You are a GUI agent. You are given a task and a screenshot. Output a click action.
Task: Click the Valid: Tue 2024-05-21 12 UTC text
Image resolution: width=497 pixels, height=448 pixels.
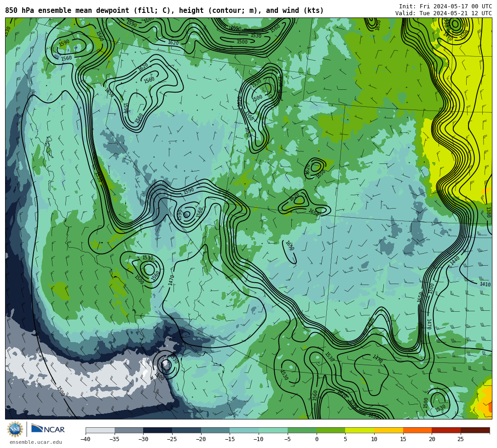[x=444, y=13]
